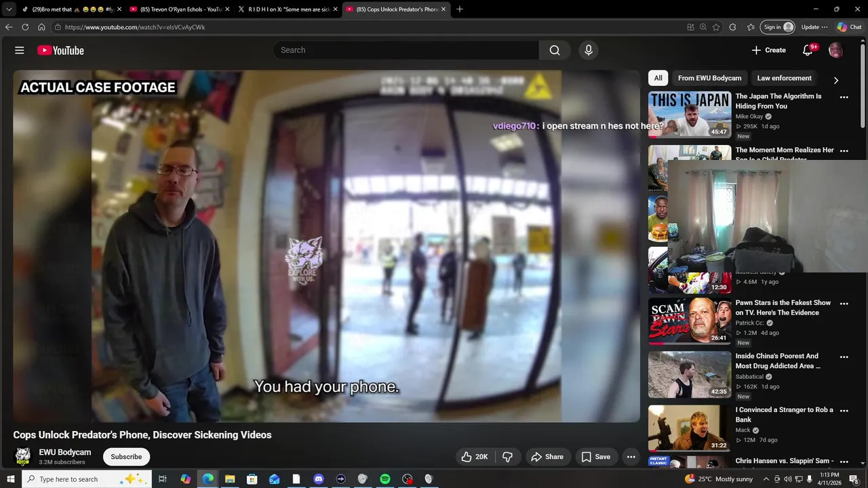Click the main video player area
The height and width of the screenshot is (488, 868).
coord(326,246)
